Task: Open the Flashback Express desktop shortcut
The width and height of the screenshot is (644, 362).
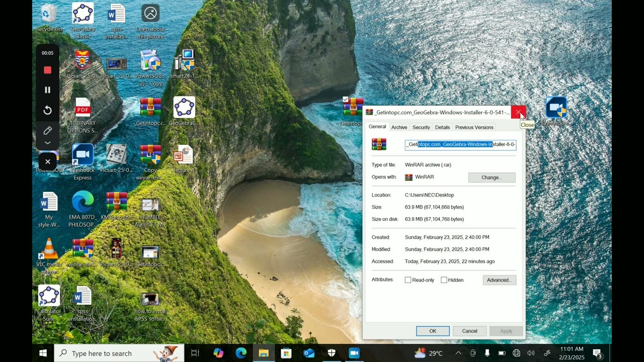Action: (x=83, y=162)
